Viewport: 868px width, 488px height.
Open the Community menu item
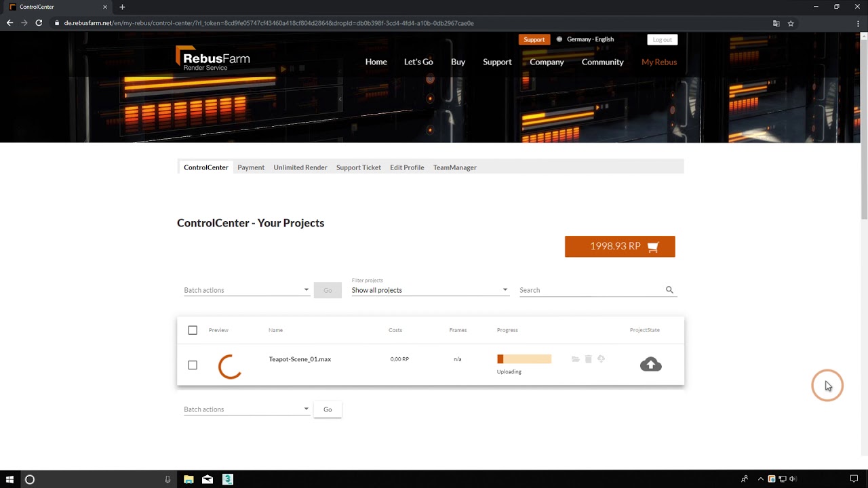tap(603, 62)
